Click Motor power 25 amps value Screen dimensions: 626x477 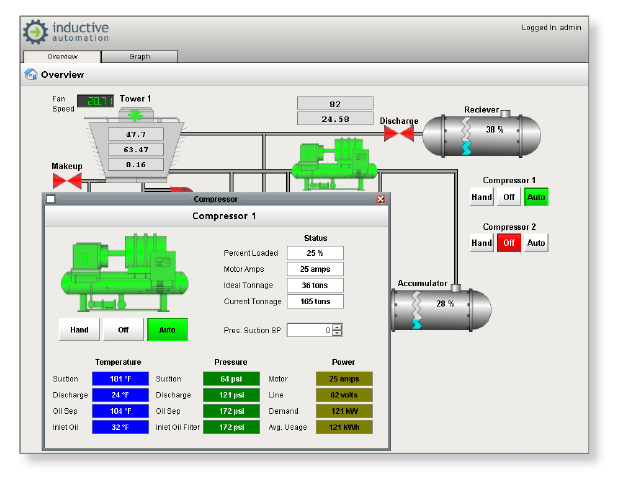point(344,379)
